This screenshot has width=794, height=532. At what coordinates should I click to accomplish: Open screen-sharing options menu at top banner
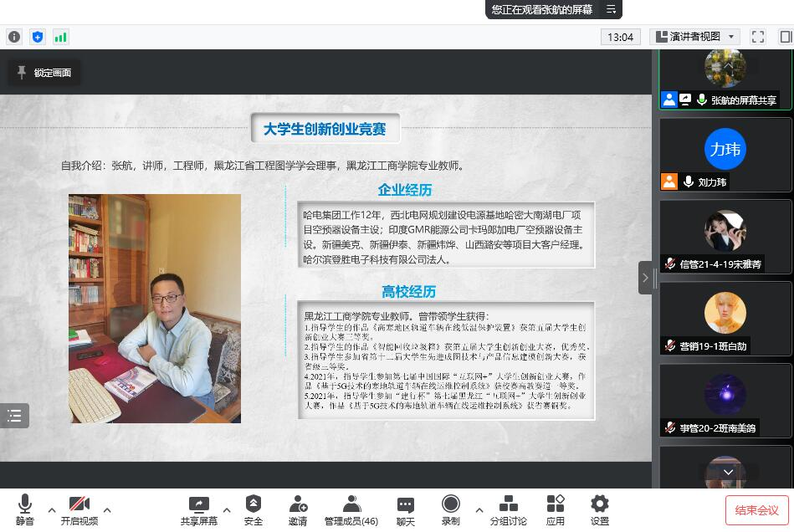(611, 10)
